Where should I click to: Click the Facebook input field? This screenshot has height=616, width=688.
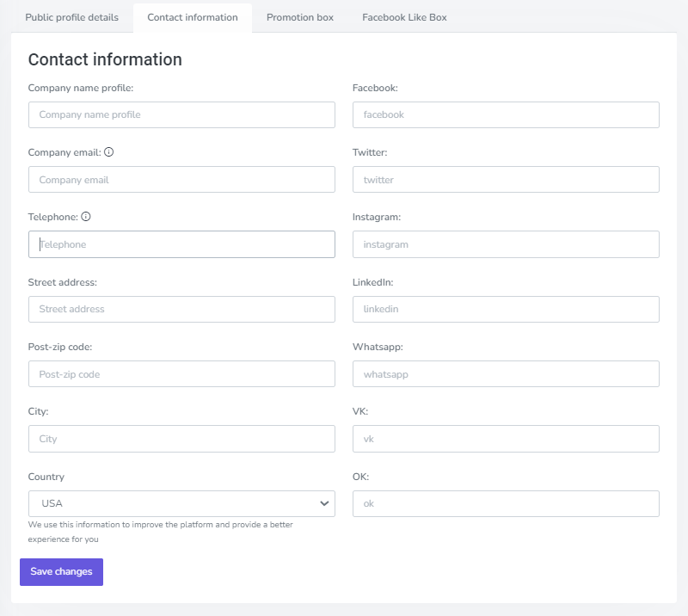tap(506, 114)
